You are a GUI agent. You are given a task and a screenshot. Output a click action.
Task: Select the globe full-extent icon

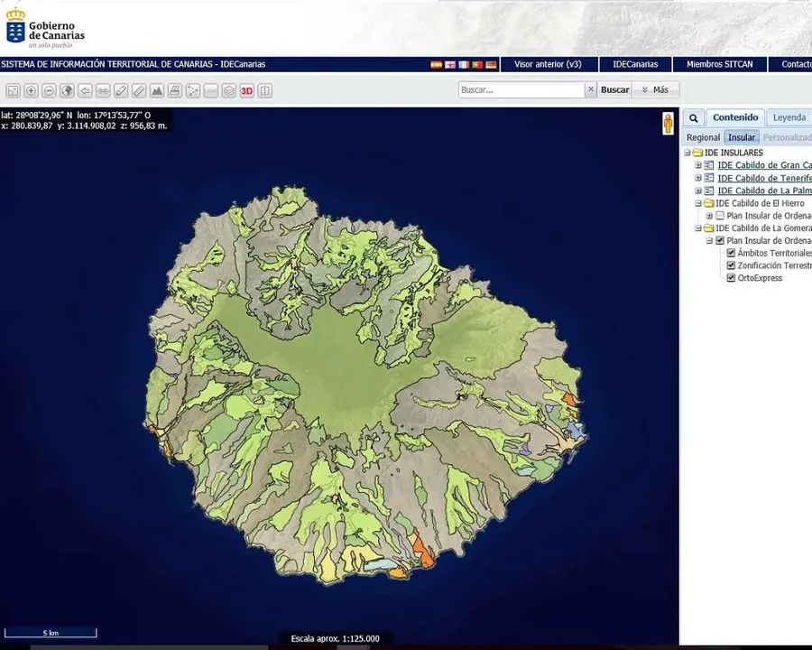pos(67,90)
